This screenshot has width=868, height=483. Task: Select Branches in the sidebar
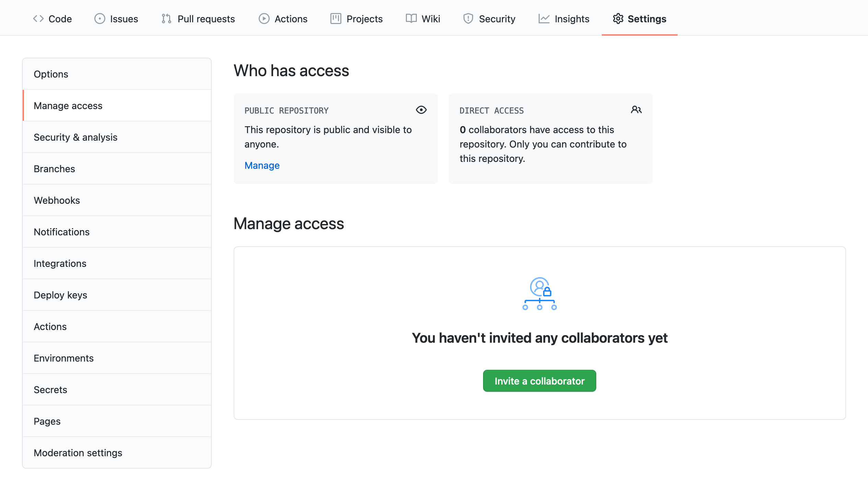(54, 169)
